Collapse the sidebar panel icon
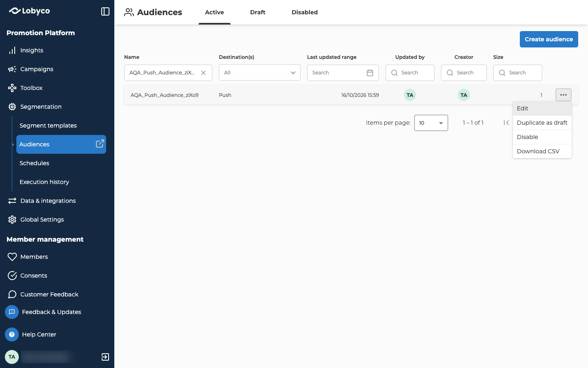The width and height of the screenshot is (588, 368). [105, 11]
